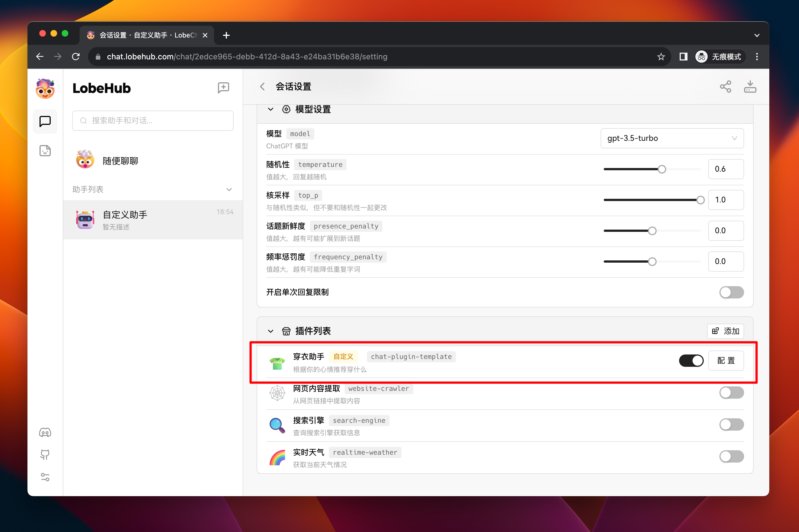Go back using the session settings chevron

(x=263, y=87)
